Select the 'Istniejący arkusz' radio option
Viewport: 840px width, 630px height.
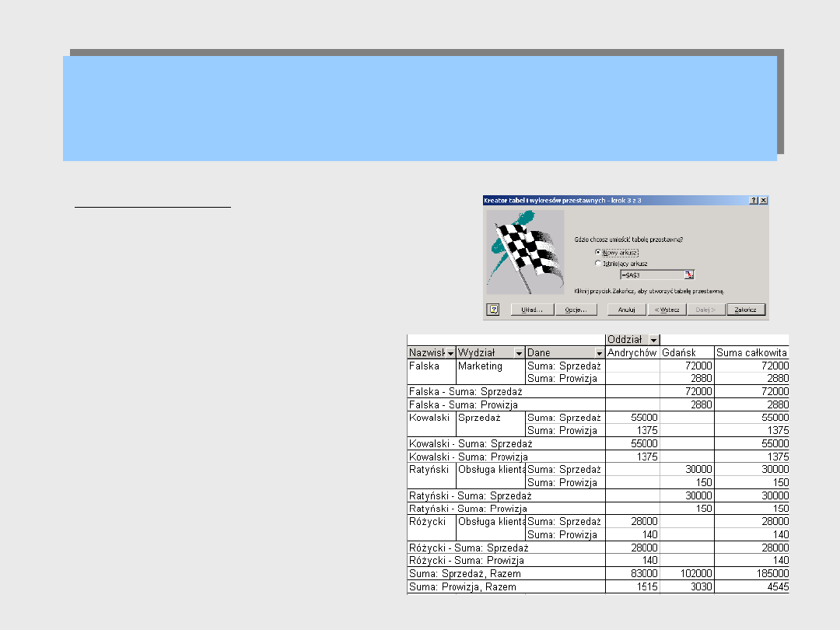tap(598, 263)
